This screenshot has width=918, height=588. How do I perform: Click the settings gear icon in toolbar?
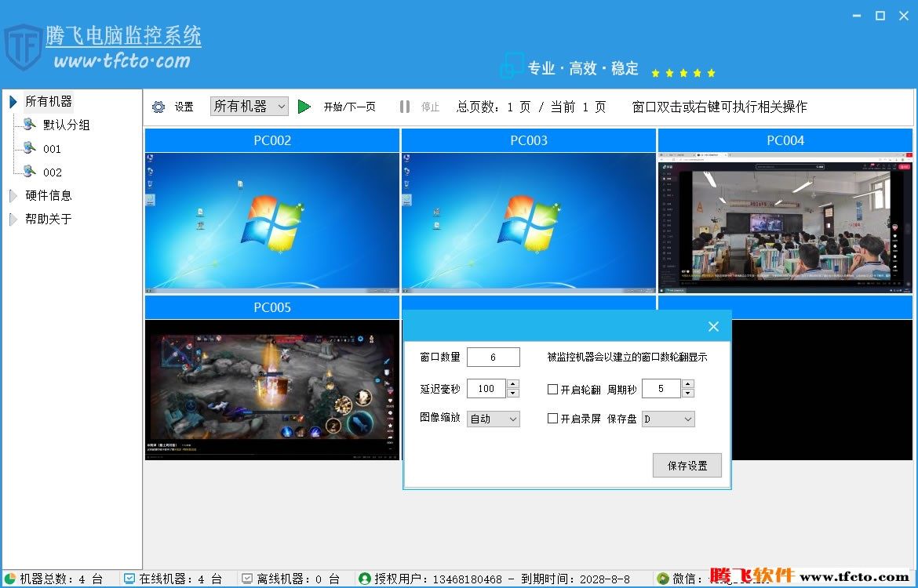[x=158, y=107]
